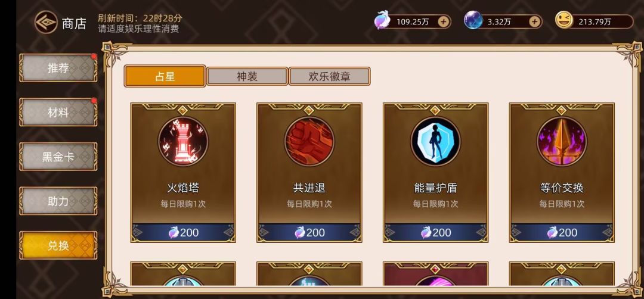The width and height of the screenshot is (644, 299).
Task: Select the 共进退 red fist icon
Action: pyautogui.click(x=309, y=142)
